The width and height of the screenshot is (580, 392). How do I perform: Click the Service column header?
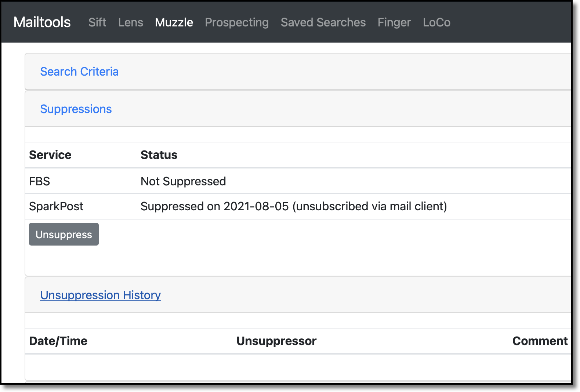pyautogui.click(x=50, y=155)
